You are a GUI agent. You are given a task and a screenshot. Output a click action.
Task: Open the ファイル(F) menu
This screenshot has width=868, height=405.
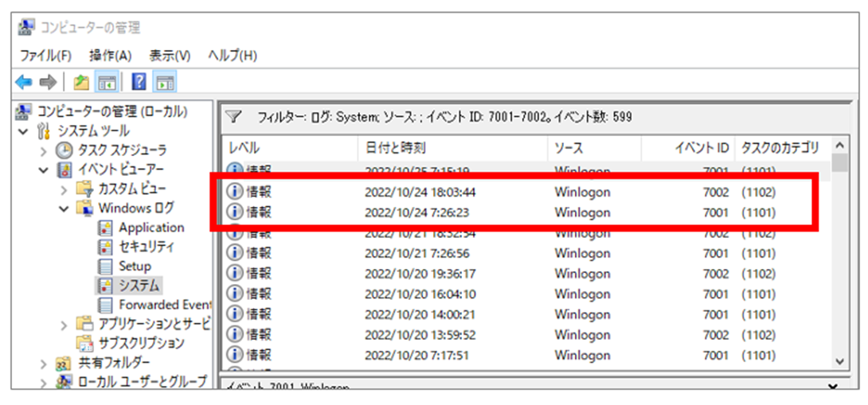pyautogui.click(x=46, y=56)
